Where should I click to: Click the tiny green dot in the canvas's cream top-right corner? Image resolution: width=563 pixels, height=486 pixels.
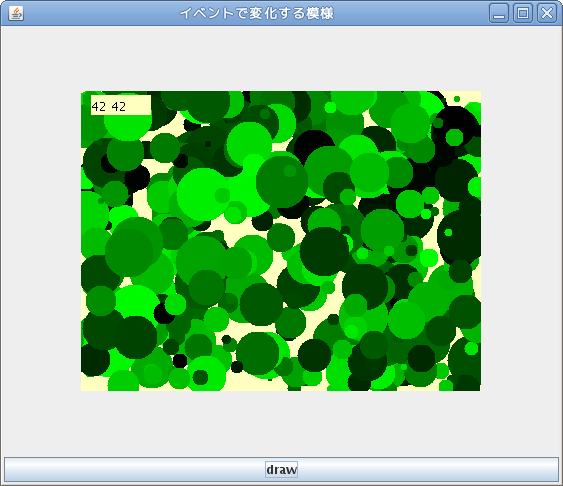point(457,99)
